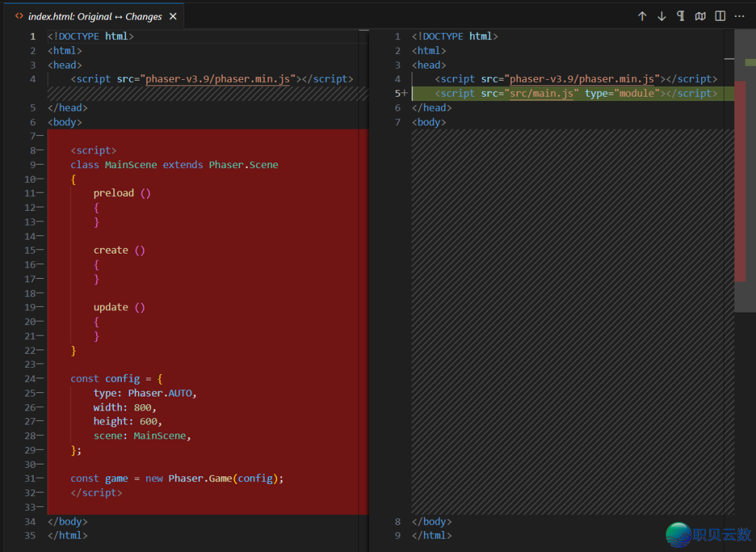Click the map-style icon in editor toolbar
Image resolution: width=756 pixels, height=552 pixels.
(700, 16)
